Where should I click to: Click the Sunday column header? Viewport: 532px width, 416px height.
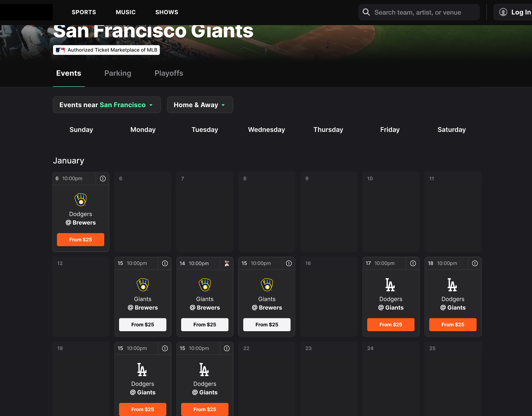81,130
